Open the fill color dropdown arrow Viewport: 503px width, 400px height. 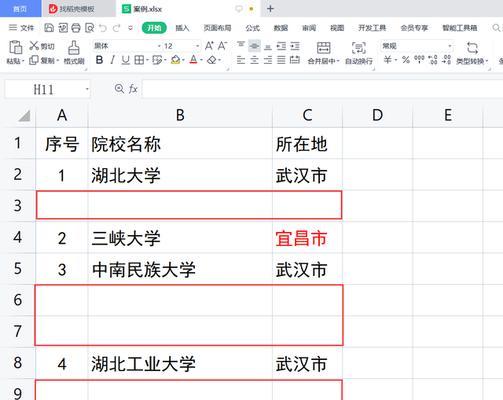183,60
